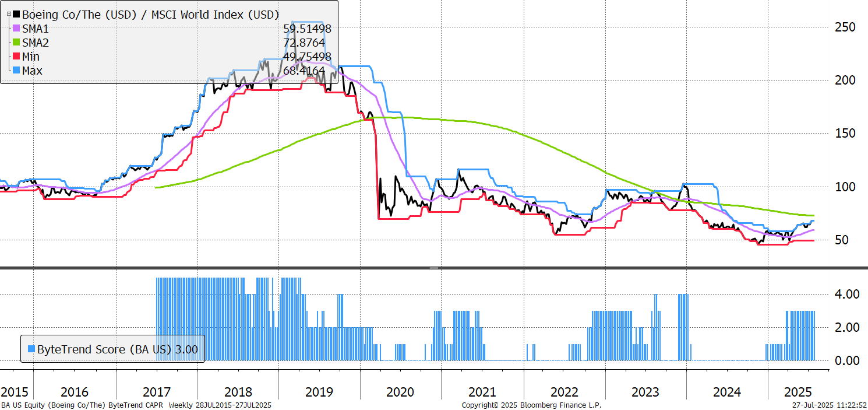Screen dimensions: 868x410
Task: Click the 2018 year label on the time axis
Action: pyautogui.click(x=238, y=392)
